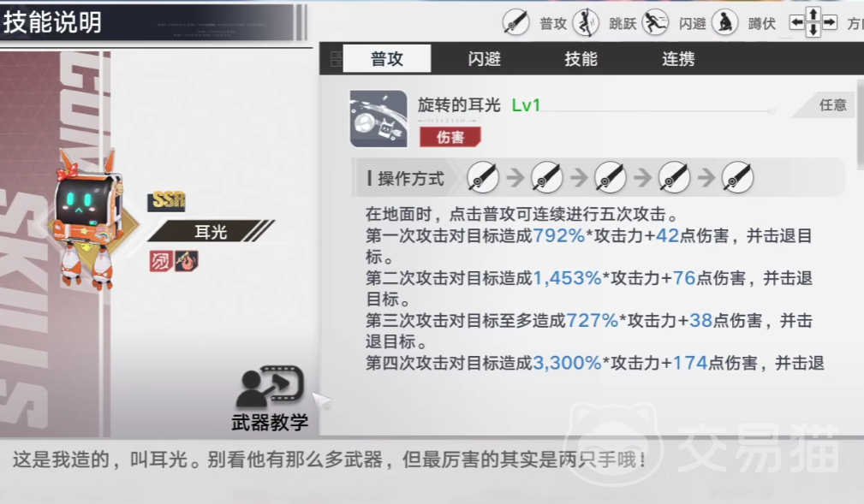Screen dimensions: 864x504
Task: Click the 闪避 dodge running icon
Action: coord(655,23)
